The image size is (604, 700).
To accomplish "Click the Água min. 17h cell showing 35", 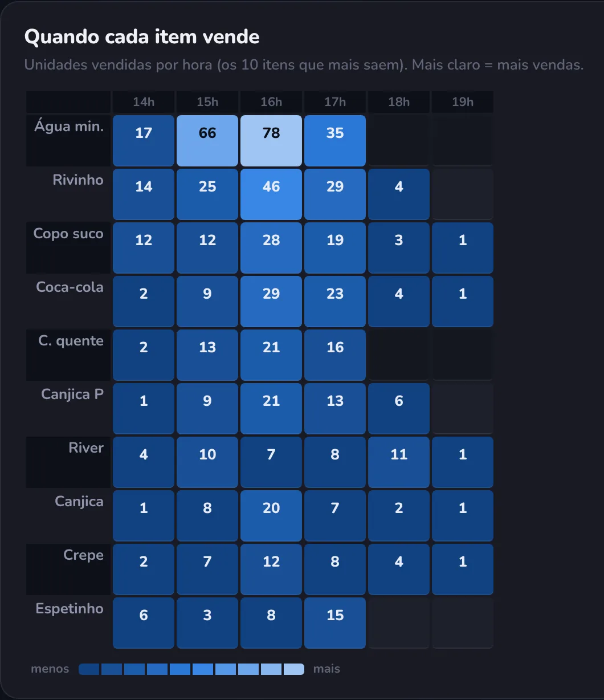I will [335, 141].
